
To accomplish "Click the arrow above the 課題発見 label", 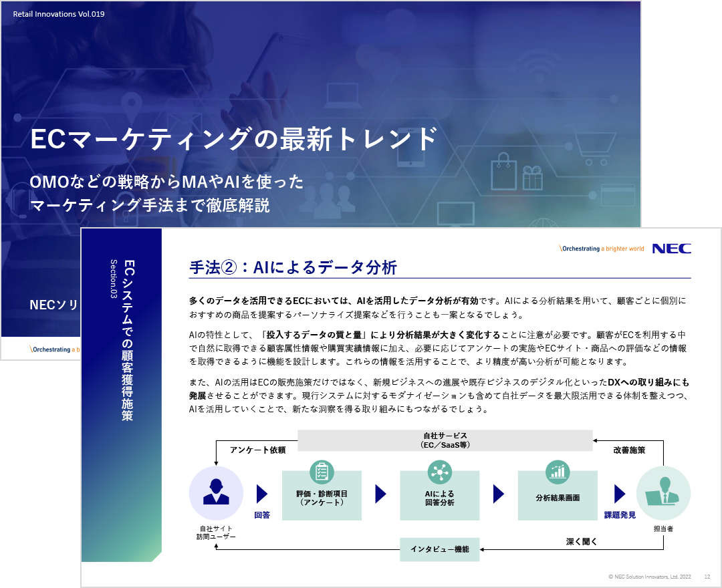I will coord(620,494).
